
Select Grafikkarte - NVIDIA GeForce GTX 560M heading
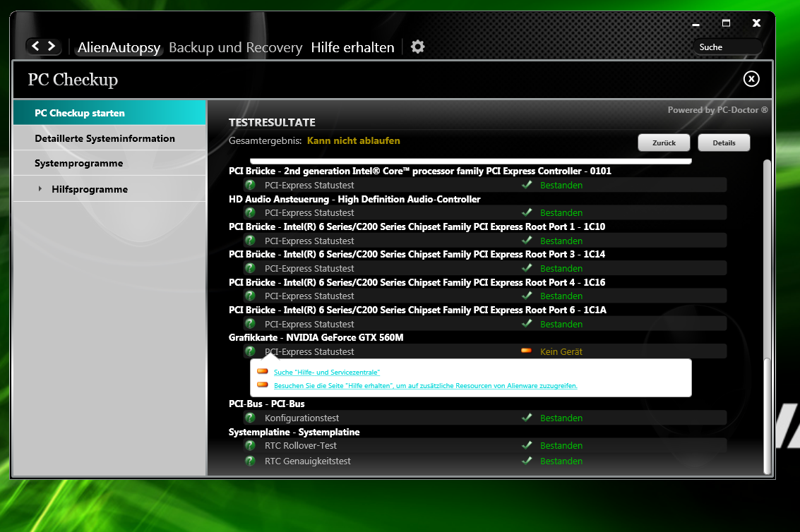coord(316,338)
